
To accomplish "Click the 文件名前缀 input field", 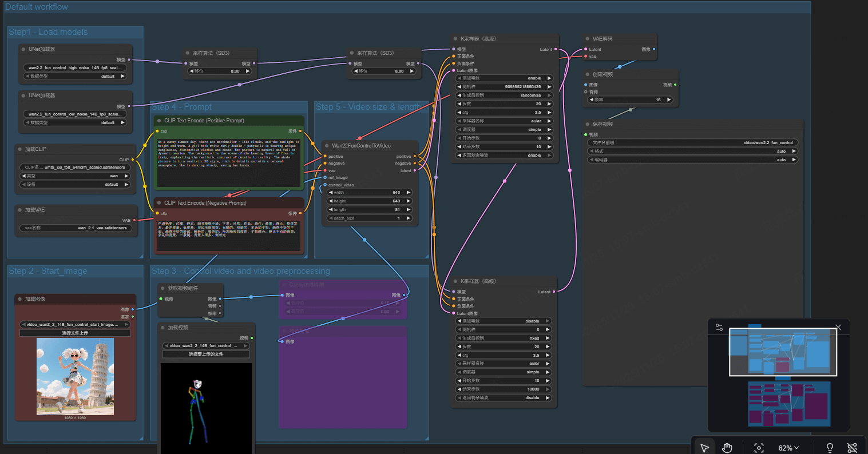I will (692, 142).
